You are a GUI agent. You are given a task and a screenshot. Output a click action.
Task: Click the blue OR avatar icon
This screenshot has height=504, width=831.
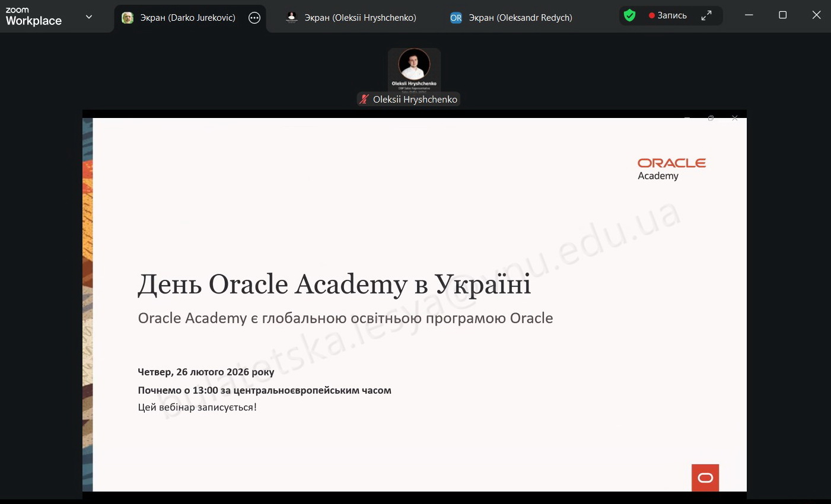point(456,18)
